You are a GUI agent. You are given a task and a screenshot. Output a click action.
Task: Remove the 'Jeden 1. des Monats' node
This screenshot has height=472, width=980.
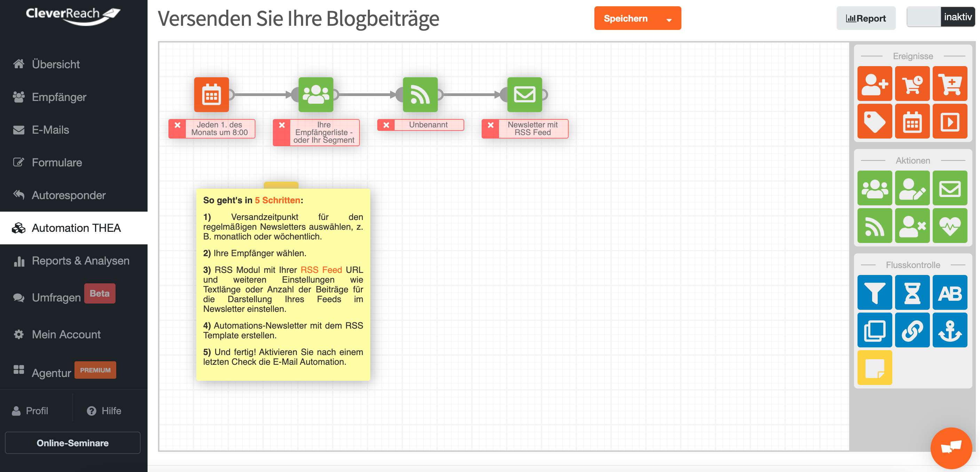coord(177,125)
